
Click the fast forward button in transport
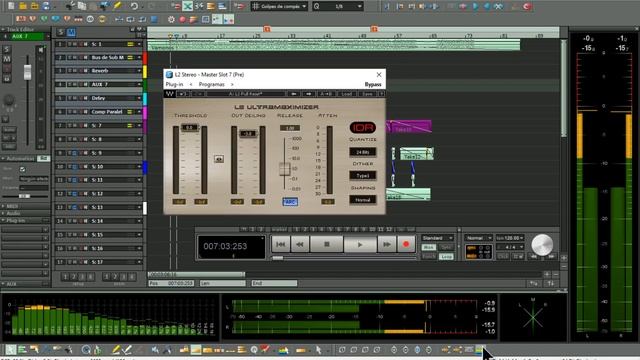387,244
